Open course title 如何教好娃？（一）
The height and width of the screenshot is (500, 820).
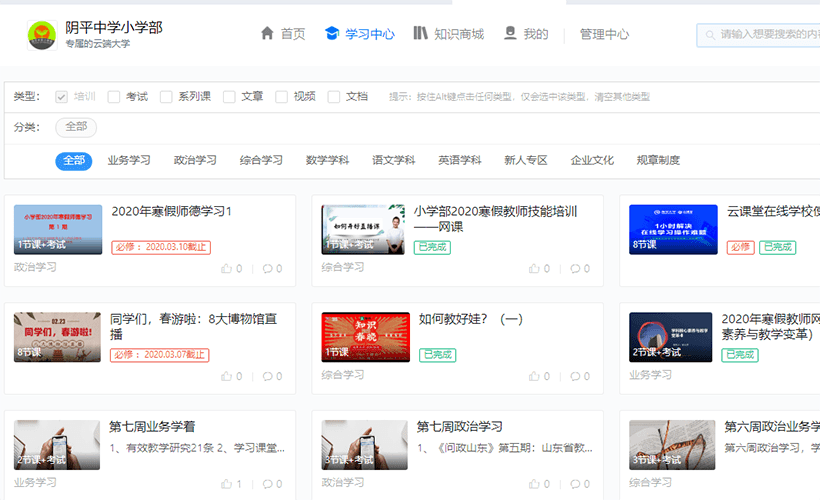[x=471, y=319]
